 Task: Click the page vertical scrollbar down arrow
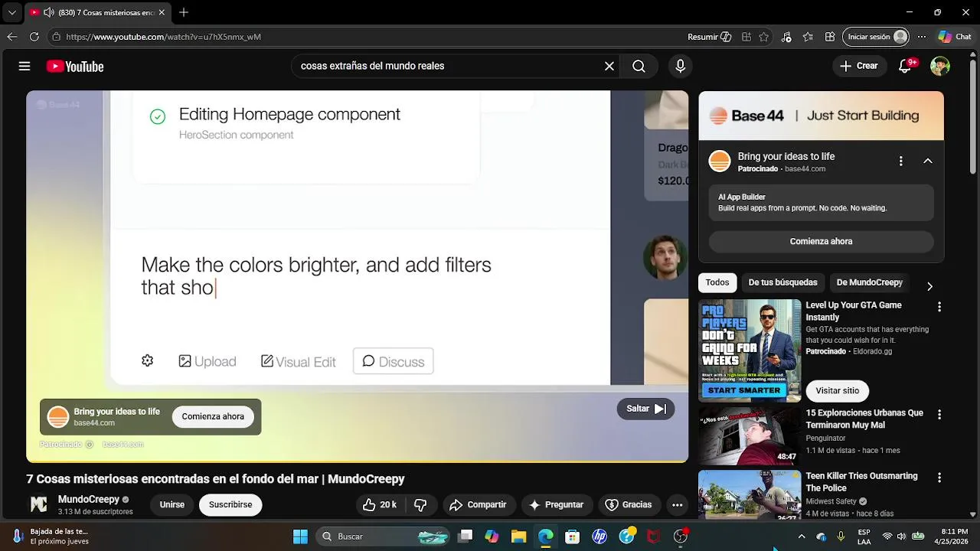973,514
